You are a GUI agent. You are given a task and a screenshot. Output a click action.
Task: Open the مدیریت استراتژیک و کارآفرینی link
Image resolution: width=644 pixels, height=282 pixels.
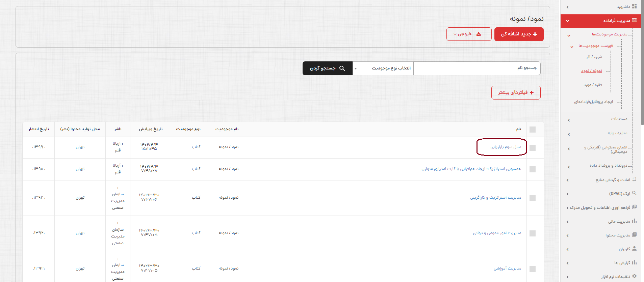[495, 198]
